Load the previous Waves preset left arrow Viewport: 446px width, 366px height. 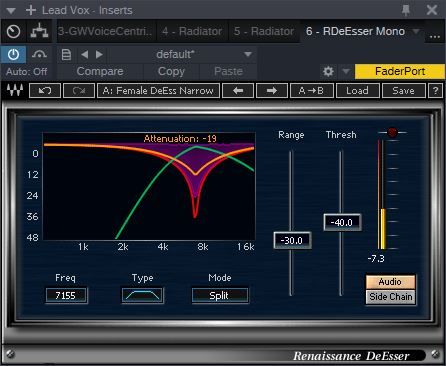pos(238,90)
